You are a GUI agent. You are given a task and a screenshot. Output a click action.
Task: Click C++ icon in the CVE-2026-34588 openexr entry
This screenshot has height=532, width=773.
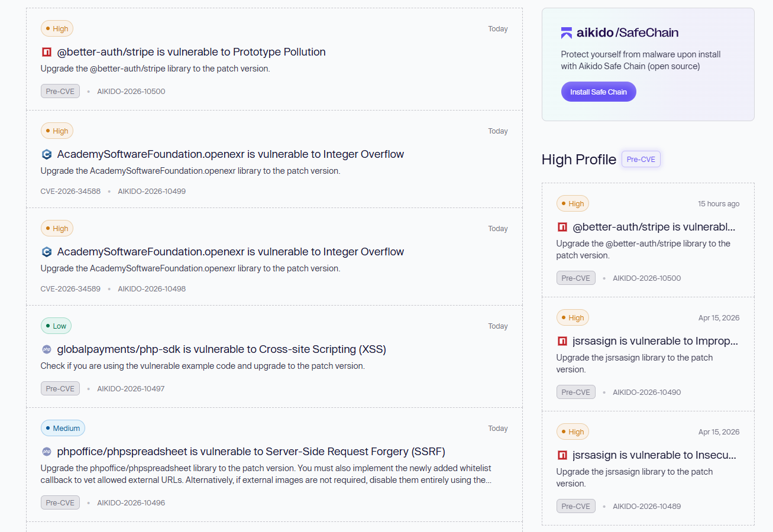coord(47,154)
